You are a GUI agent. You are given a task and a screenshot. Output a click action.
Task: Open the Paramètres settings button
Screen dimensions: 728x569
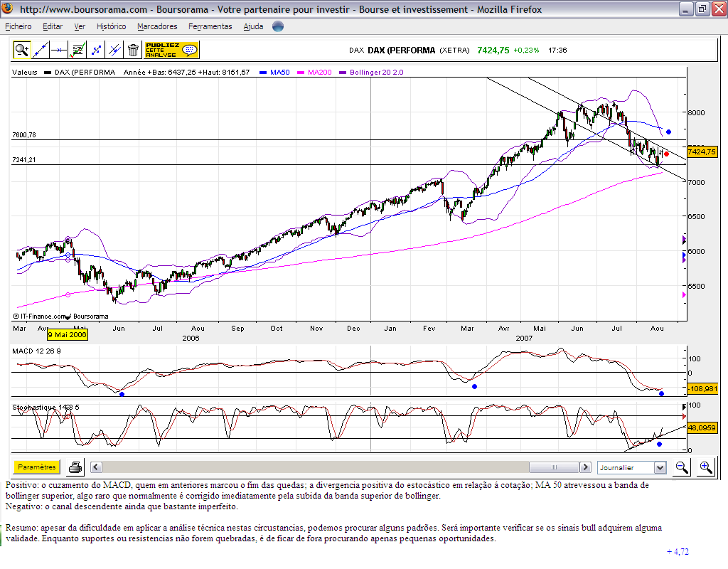coord(37,467)
